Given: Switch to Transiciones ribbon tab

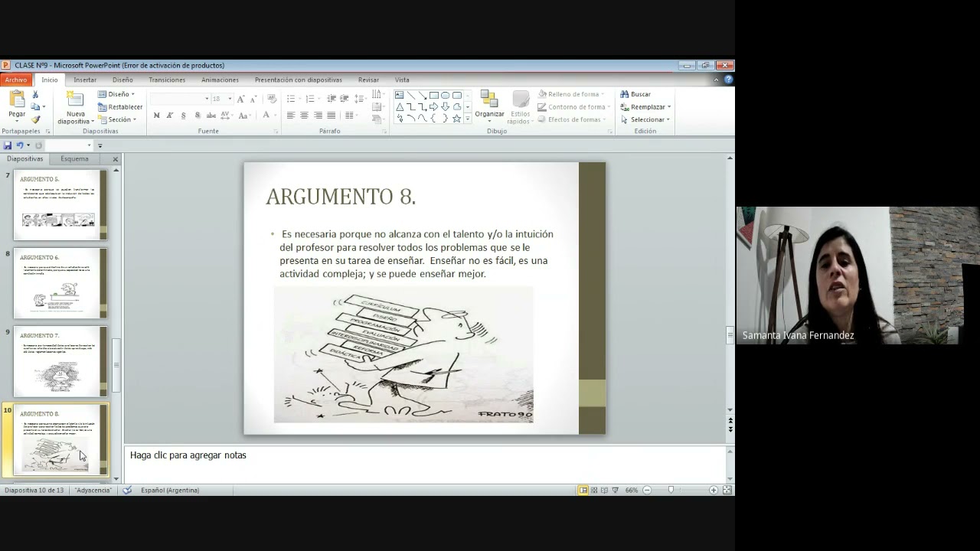Looking at the screenshot, I should pyautogui.click(x=167, y=80).
